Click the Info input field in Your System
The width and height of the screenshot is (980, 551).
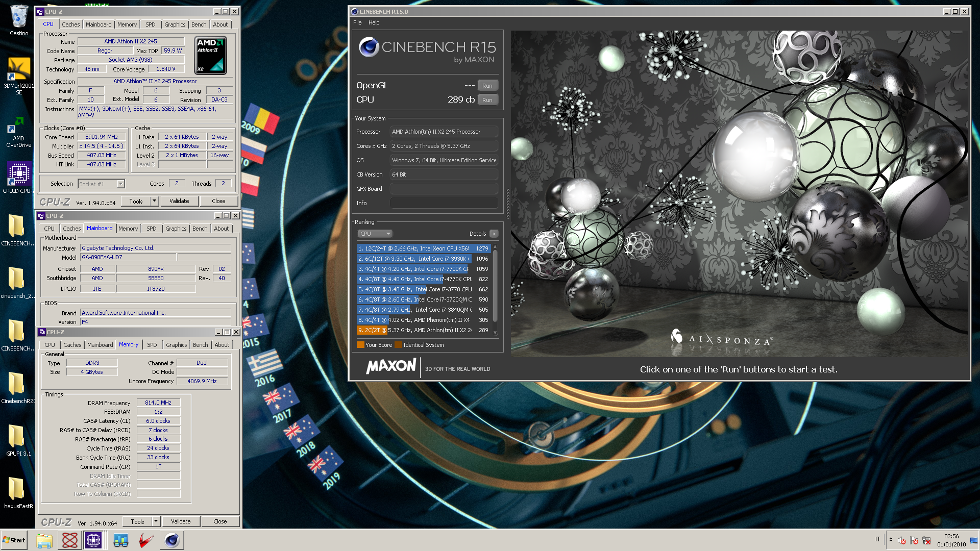444,203
